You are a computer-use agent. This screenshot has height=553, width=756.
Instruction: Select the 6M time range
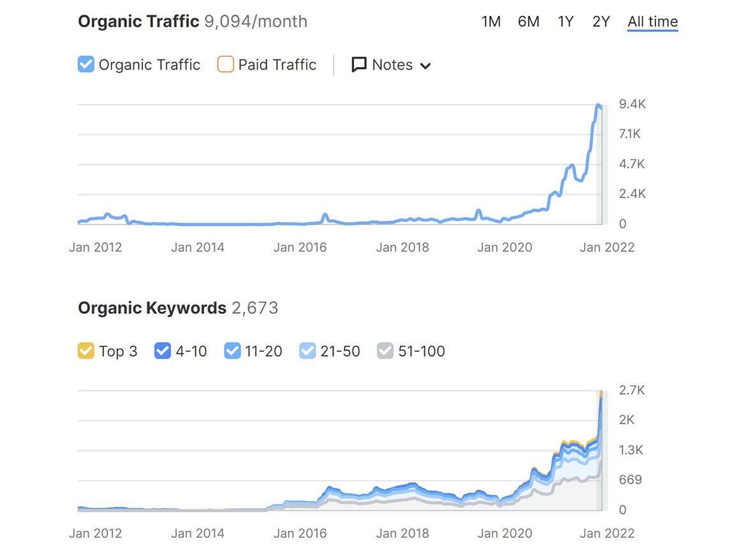528,22
